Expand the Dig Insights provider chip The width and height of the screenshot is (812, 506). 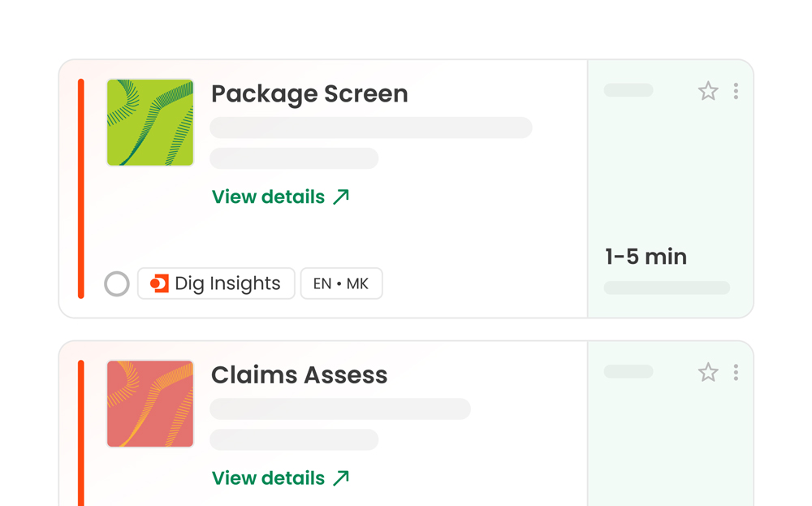(215, 283)
